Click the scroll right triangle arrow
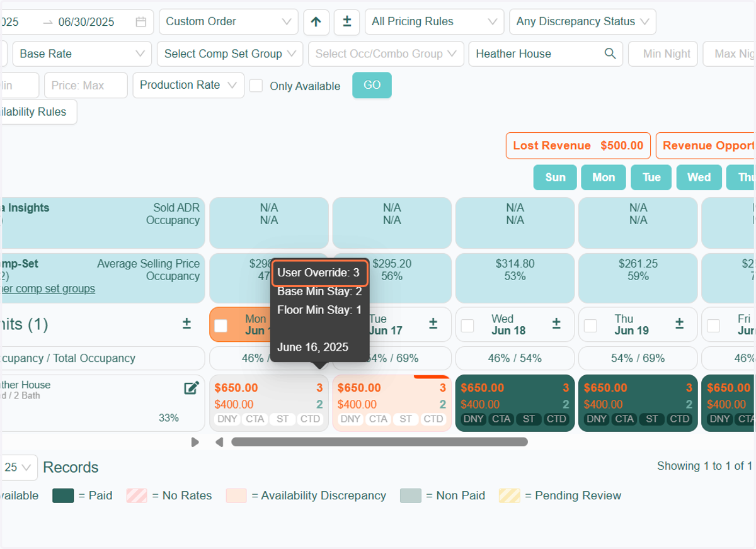 tap(195, 442)
